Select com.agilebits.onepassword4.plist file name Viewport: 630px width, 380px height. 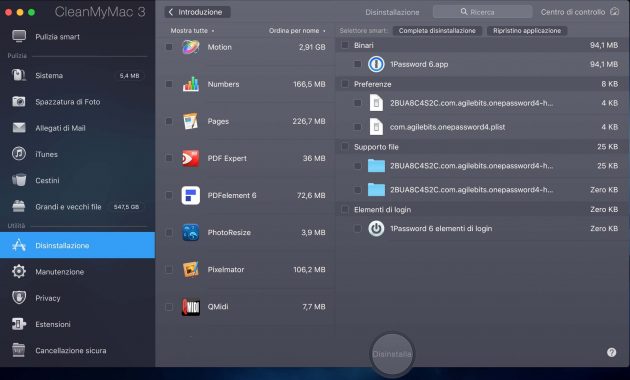[447, 127]
